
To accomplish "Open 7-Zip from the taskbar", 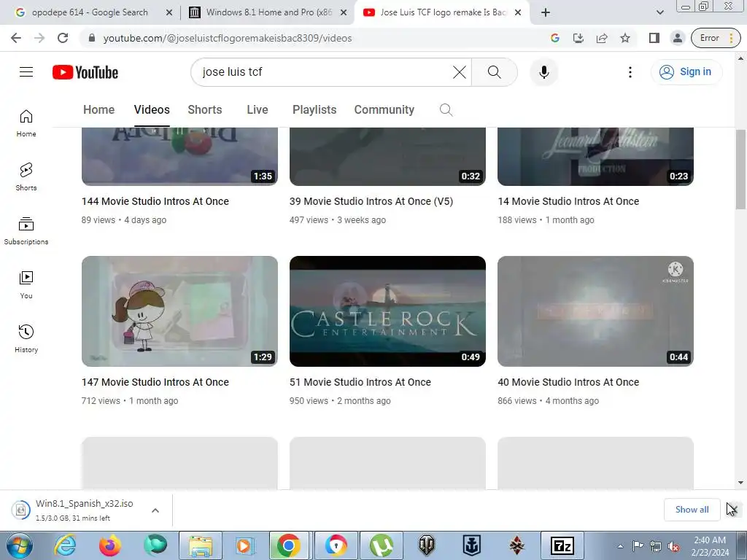I will click(562, 545).
